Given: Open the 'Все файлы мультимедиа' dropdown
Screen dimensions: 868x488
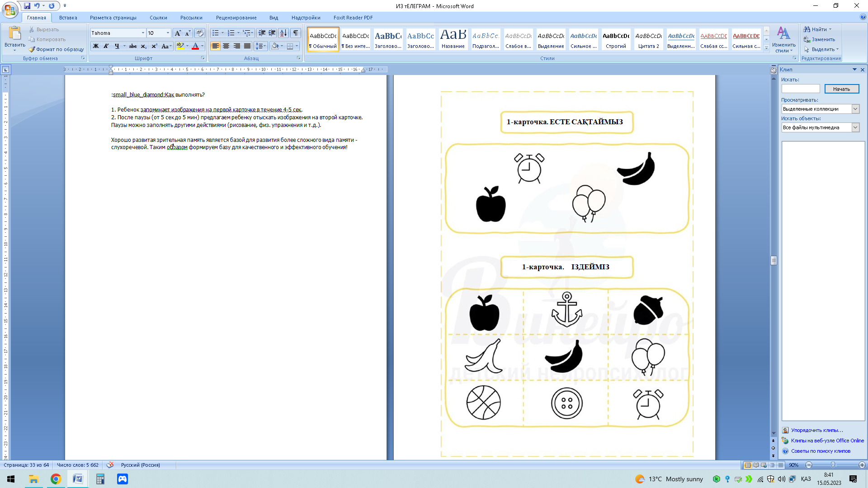Looking at the screenshot, I should pyautogui.click(x=855, y=127).
